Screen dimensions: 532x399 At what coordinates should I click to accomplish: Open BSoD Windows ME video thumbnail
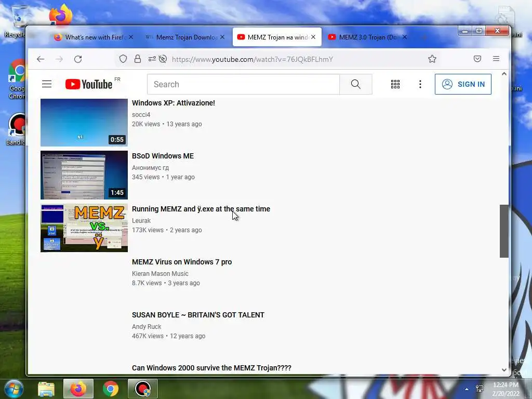point(84,175)
